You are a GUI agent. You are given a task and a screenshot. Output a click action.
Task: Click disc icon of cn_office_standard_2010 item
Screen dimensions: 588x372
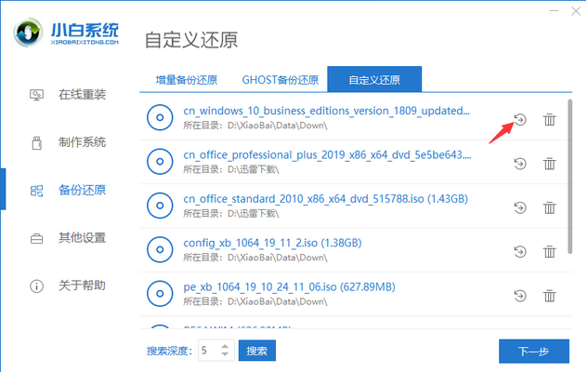160,205
